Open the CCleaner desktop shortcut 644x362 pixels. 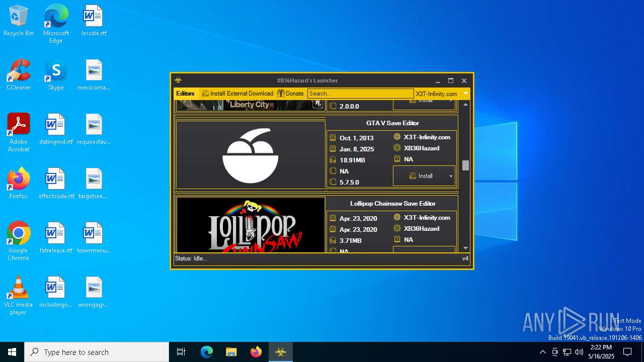coord(19,75)
